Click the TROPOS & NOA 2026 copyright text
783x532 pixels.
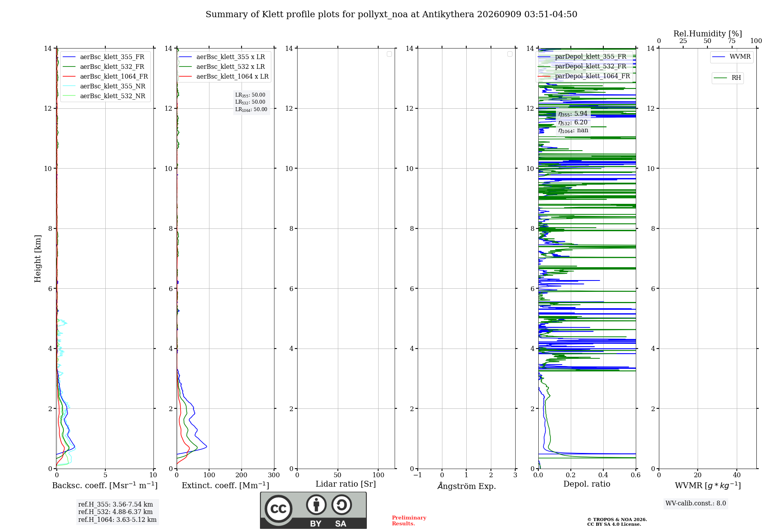click(617, 520)
